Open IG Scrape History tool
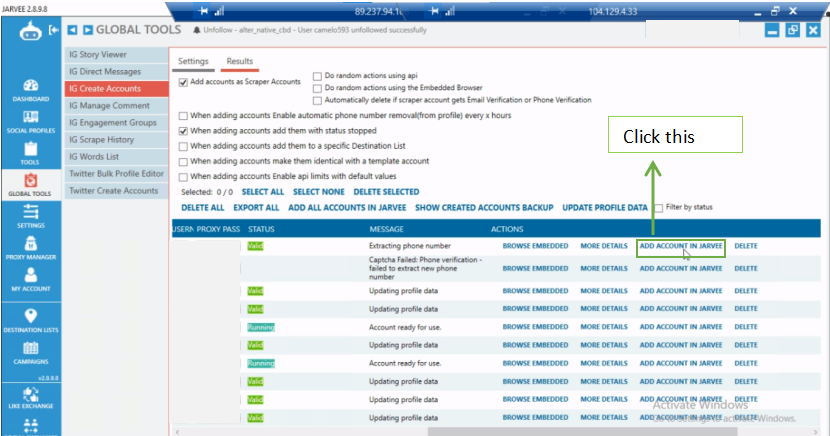830x436 pixels. tap(116, 140)
